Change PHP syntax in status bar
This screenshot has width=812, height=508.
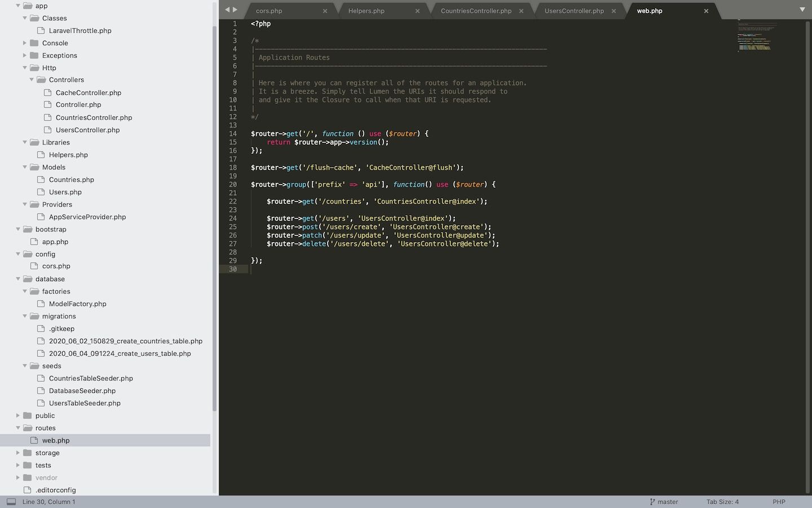[x=779, y=502]
